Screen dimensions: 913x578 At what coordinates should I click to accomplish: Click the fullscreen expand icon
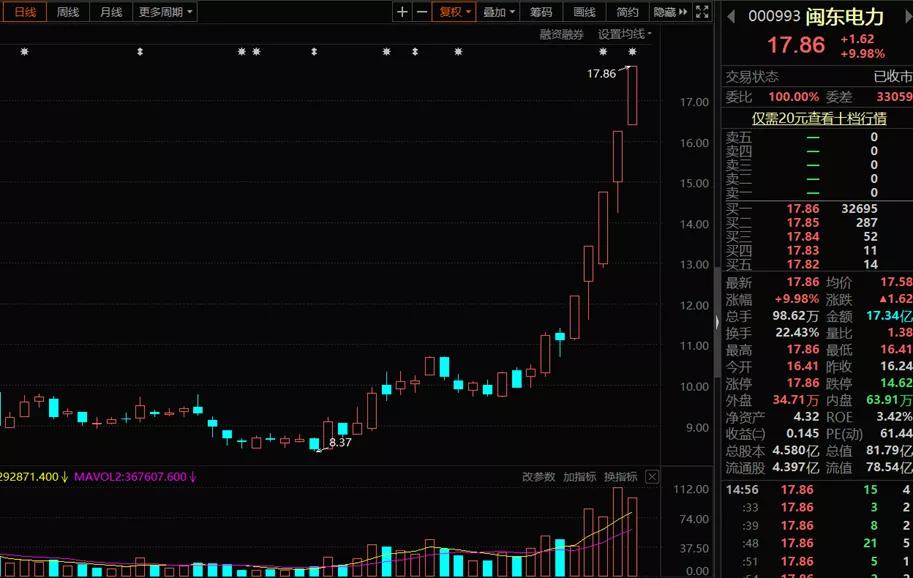point(701,11)
